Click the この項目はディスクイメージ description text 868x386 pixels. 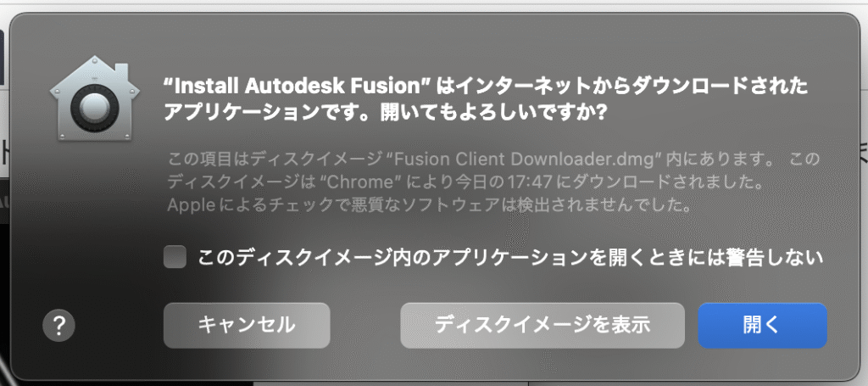272,159
